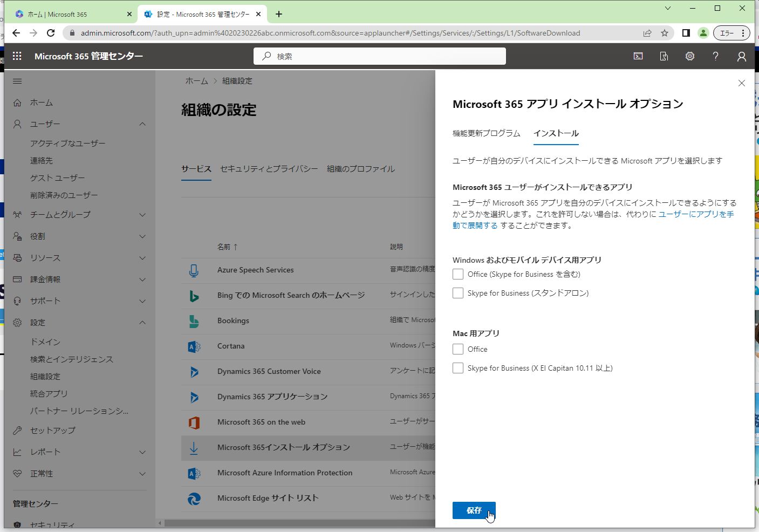Viewport: 759px width, 532px height.
Task: Check Office (Skype for Business を含む) for Windows
Action: click(458, 274)
